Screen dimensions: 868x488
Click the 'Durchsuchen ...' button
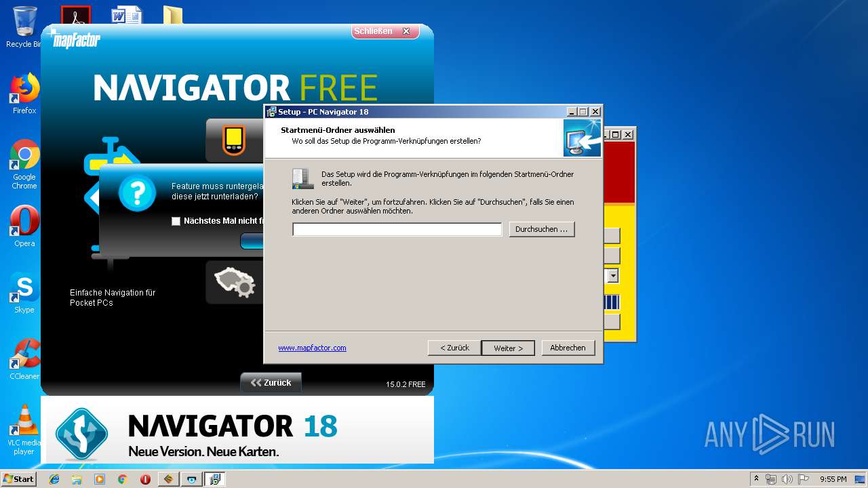coord(542,229)
